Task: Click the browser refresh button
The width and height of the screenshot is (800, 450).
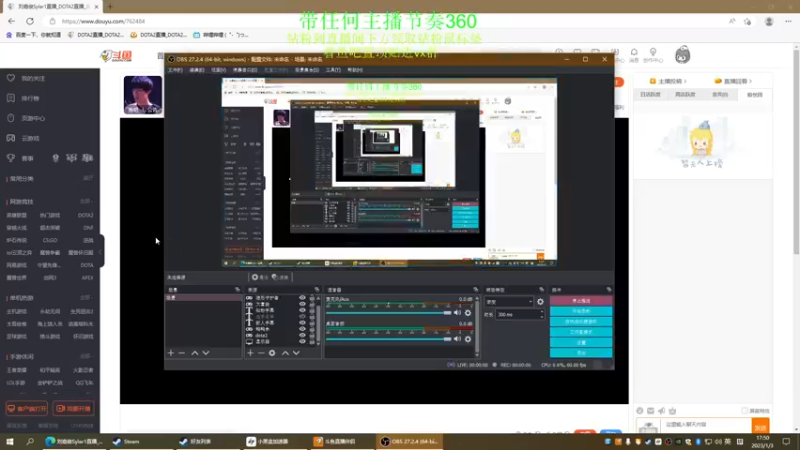Action: click(30, 21)
